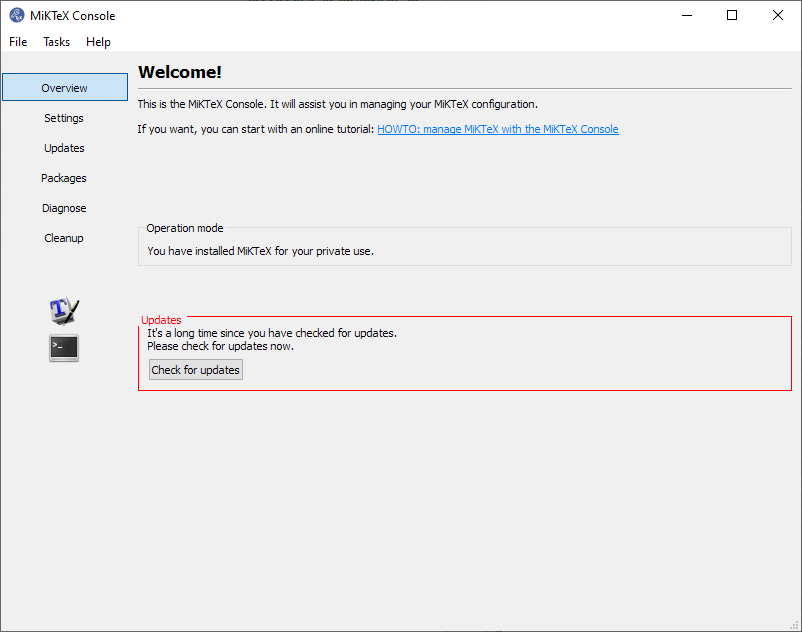This screenshot has width=802, height=632.
Task: Open the command prompt terminal icon
Action: [x=64, y=348]
